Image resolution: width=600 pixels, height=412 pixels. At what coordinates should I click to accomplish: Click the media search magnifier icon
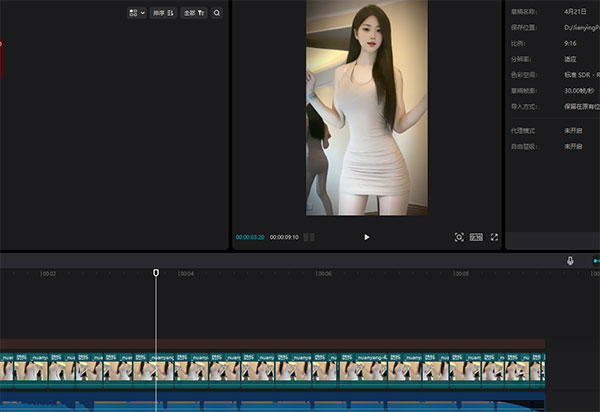tap(217, 13)
